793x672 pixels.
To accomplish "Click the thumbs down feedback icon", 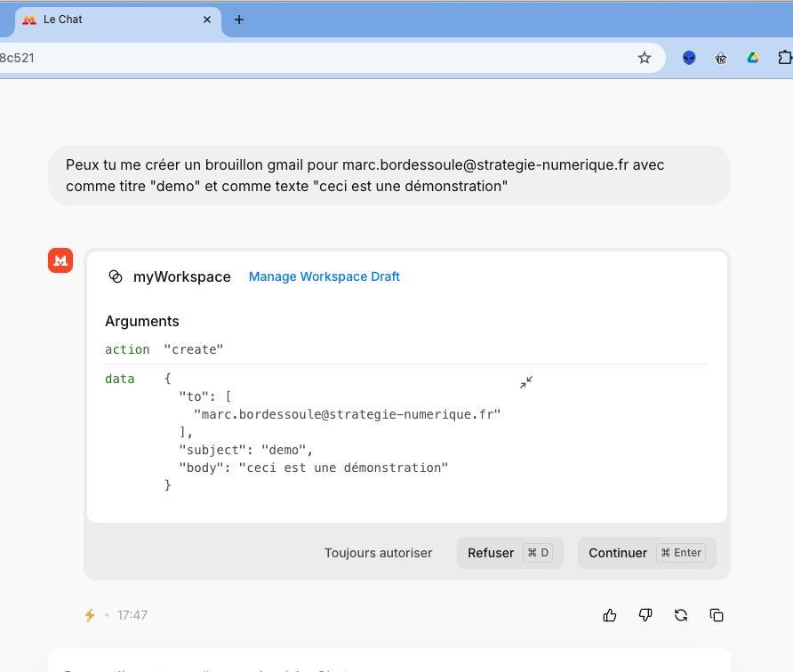I will click(x=645, y=615).
